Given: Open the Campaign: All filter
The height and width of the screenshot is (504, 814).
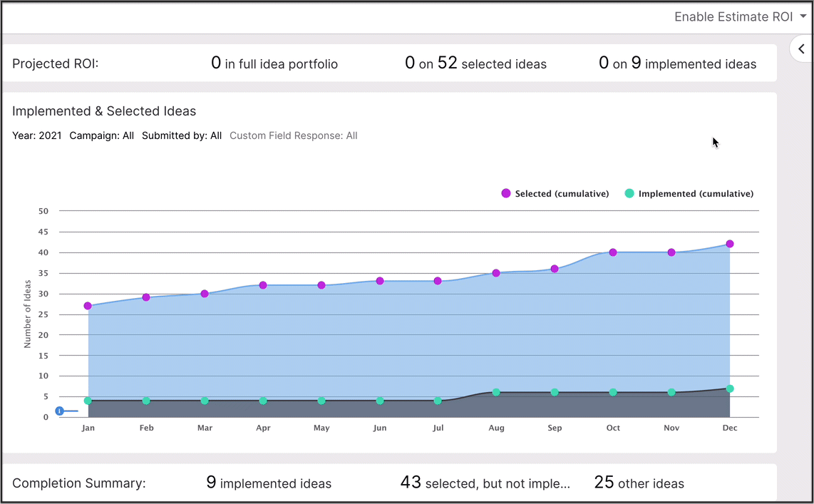Looking at the screenshot, I should (x=101, y=135).
